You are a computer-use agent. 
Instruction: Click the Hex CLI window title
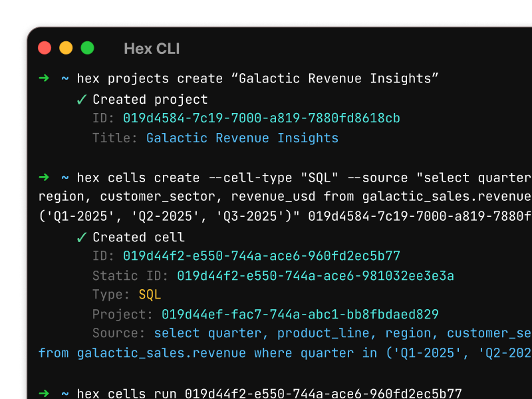coord(152,49)
